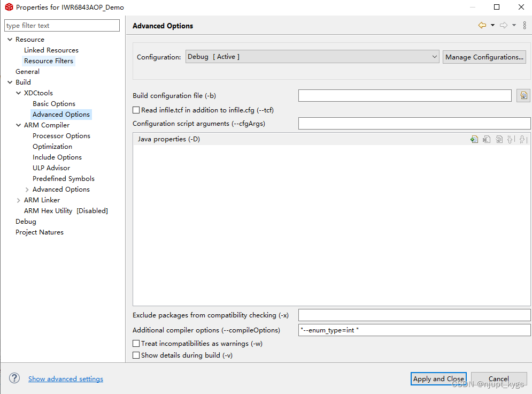The height and width of the screenshot is (394, 532).
Task: Collapse the Build tree node
Action: (10, 82)
